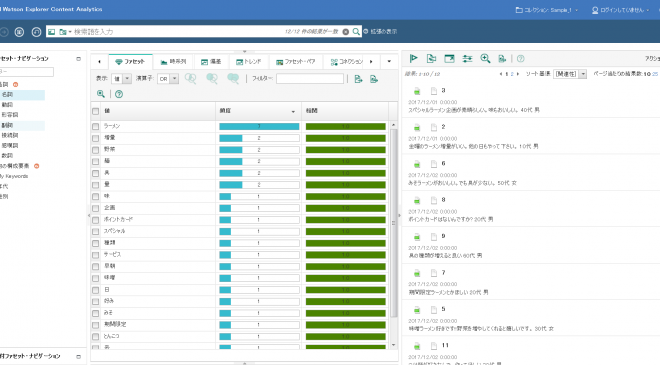
Task: Switch to the 偏差 tab
Action: 211,61
